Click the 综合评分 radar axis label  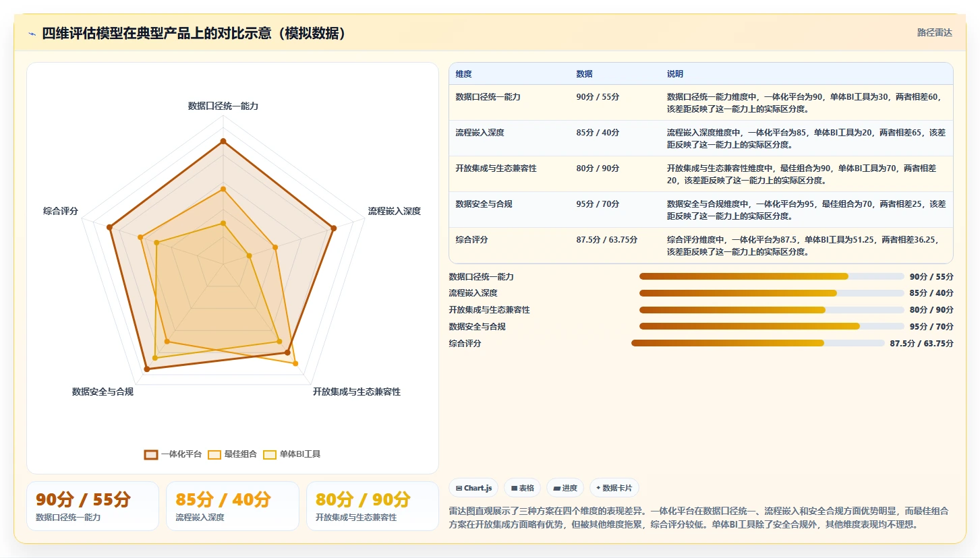coord(61,212)
